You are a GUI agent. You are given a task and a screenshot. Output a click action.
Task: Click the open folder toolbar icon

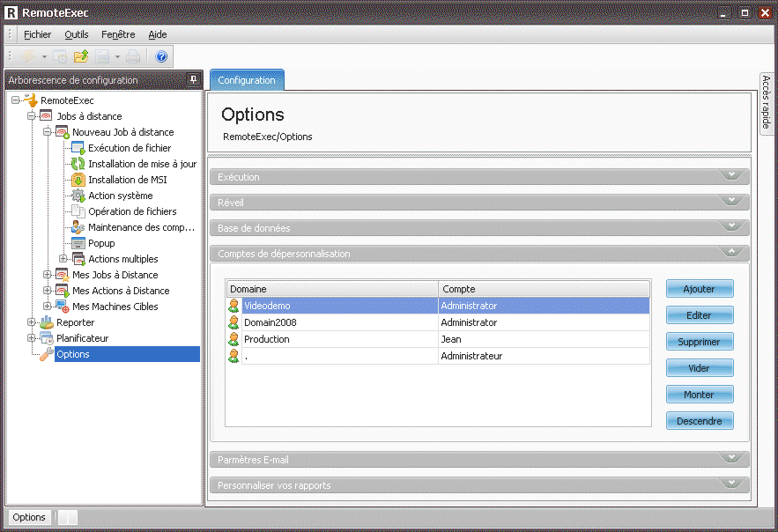(x=81, y=56)
